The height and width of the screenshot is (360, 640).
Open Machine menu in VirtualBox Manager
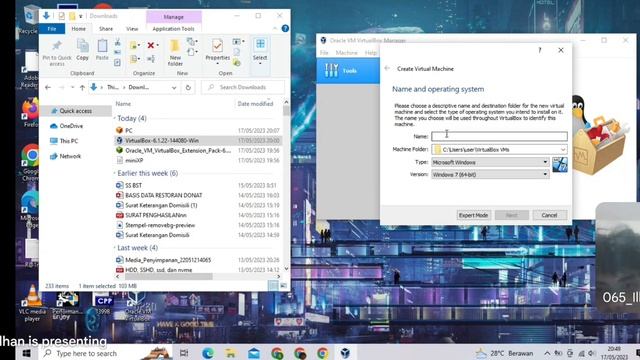tap(347, 53)
